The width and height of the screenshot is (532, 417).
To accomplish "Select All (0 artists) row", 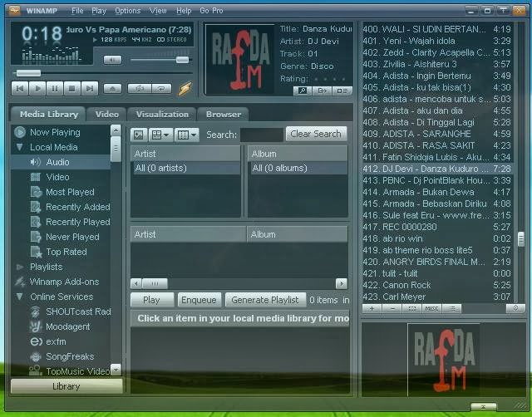I will coord(185,168).
